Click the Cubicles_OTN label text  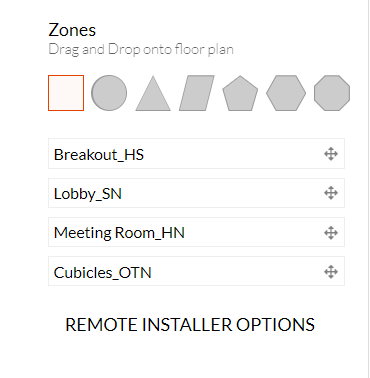click(103, 273)
